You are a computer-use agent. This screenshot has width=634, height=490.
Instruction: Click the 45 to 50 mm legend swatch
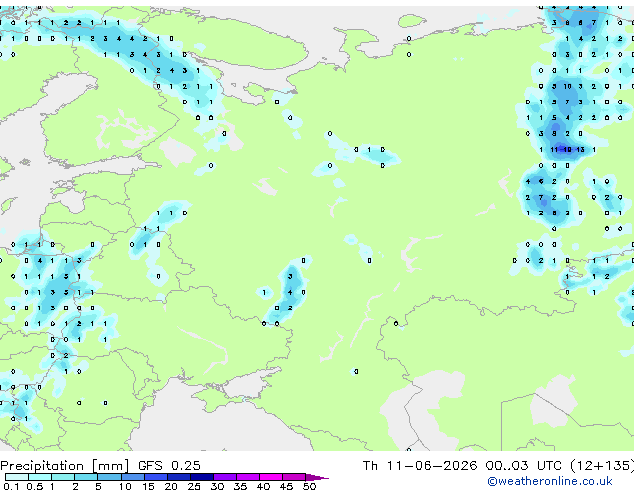coord(294,477)
